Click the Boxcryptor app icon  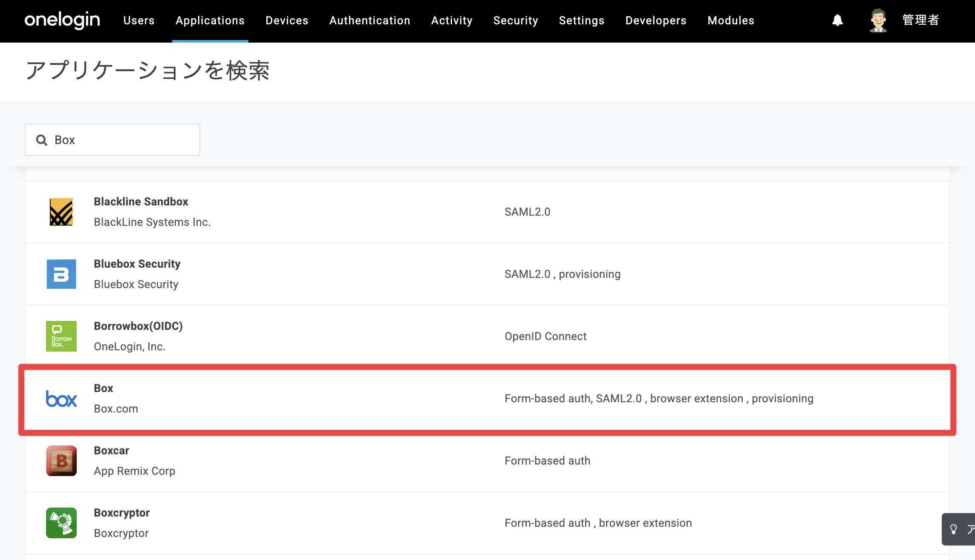[x=61, y=523]
